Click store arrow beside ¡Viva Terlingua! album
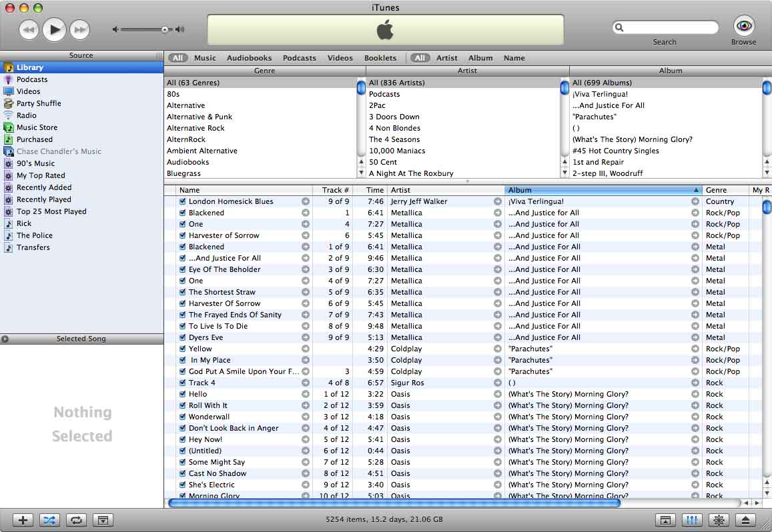Screen dimensions: 772x532 [695, 201]
